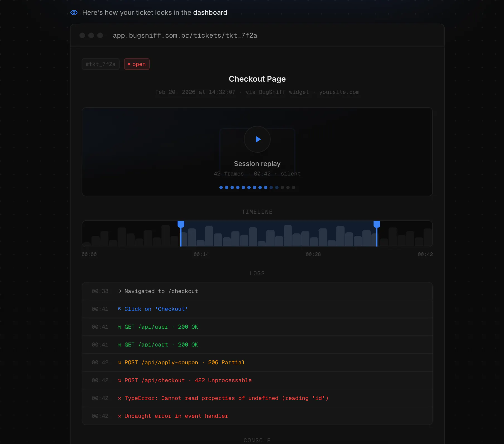Screen dimensions: 504x444
Task: Click the X icon on the TypeError row
Action: coord(120,398)
